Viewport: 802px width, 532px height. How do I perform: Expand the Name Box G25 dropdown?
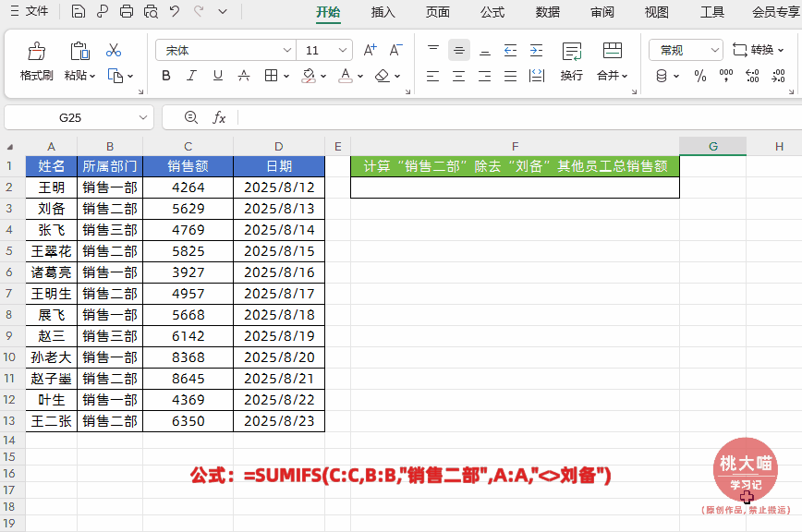coord(142,117)
